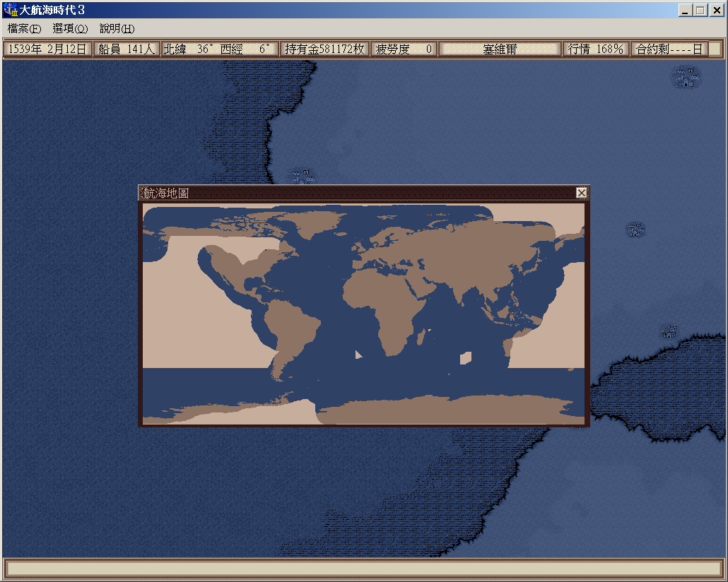Screen dimensions: 728x582
Task: Click the 持有金 581172枚 gold display
Action: click(324, 49)
